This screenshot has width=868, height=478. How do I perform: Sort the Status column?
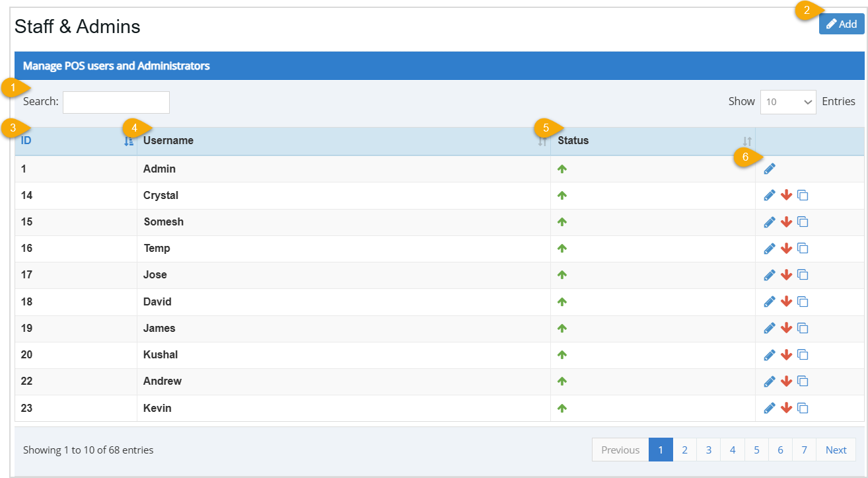pyautogui.click(x=746, y=140)
